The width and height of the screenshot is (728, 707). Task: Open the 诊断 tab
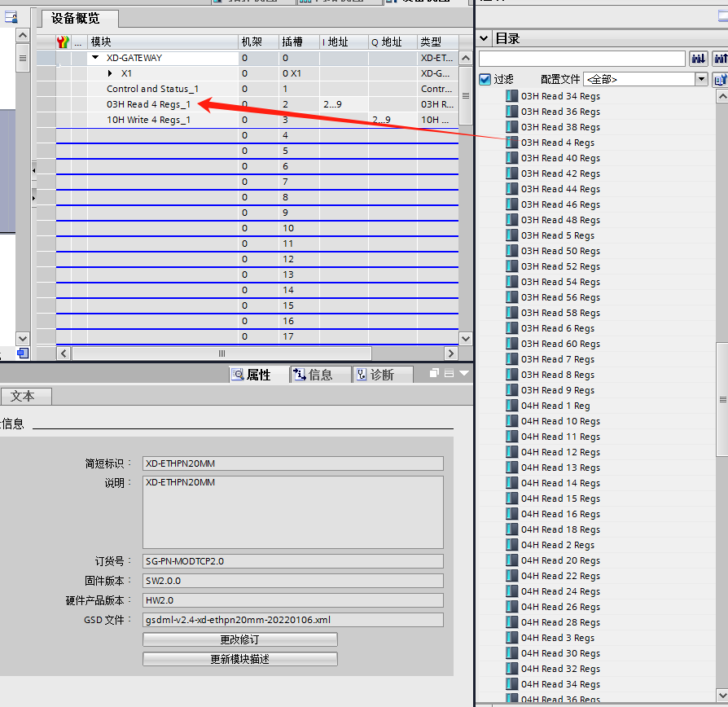click(375, 375)
